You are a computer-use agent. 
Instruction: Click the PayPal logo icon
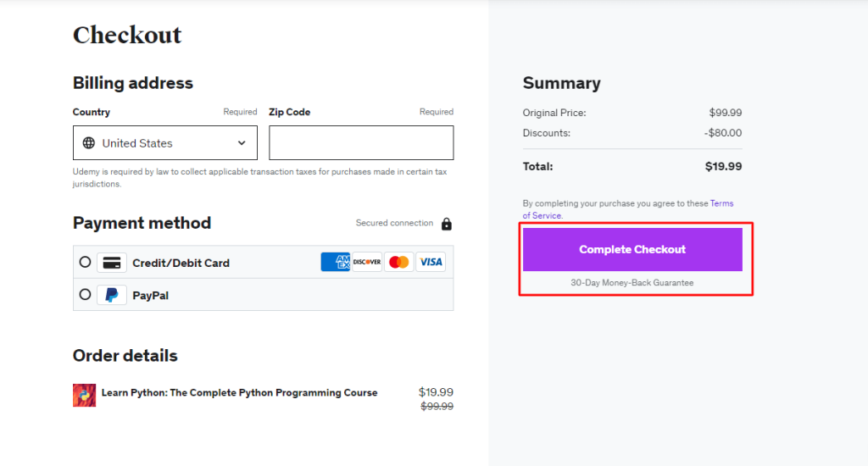coord(112,295)
